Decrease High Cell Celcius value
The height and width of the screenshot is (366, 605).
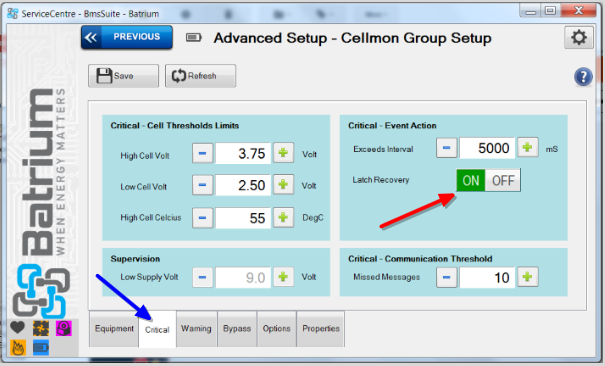tap(202, 218)
